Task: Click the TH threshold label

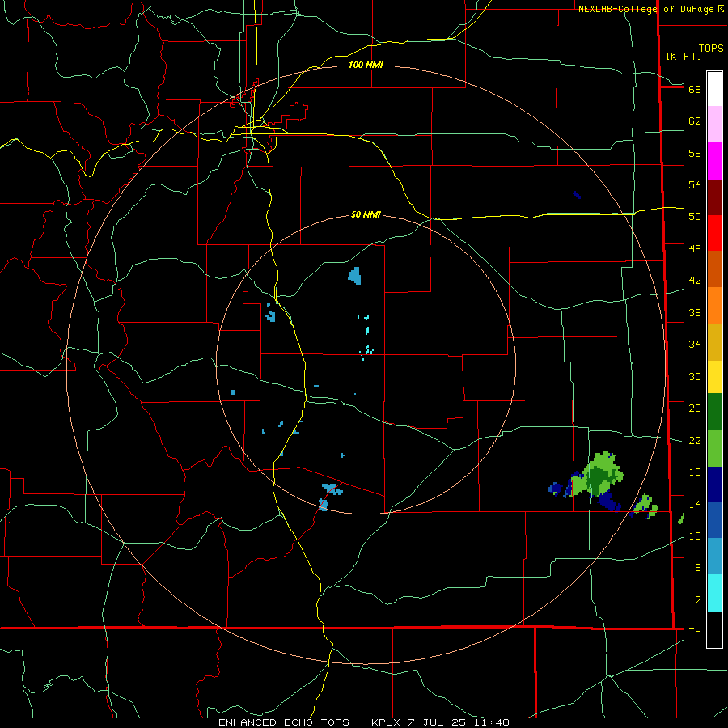Action: click(695, 632)
